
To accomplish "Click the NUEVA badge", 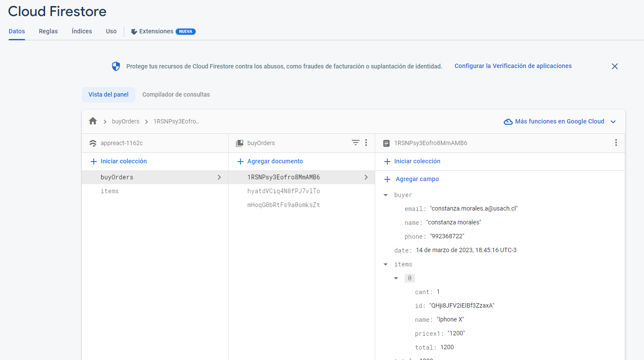I will (186, 32).
